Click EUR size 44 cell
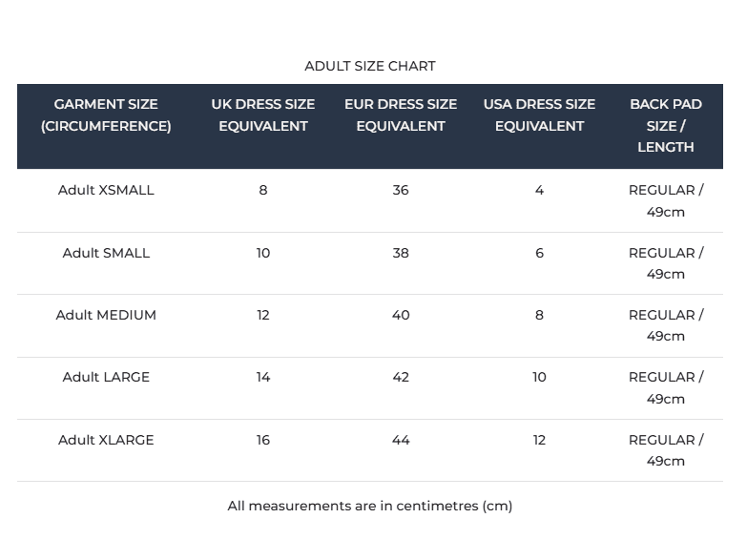Viewport: 747px width, 560px height. (401, 440)
